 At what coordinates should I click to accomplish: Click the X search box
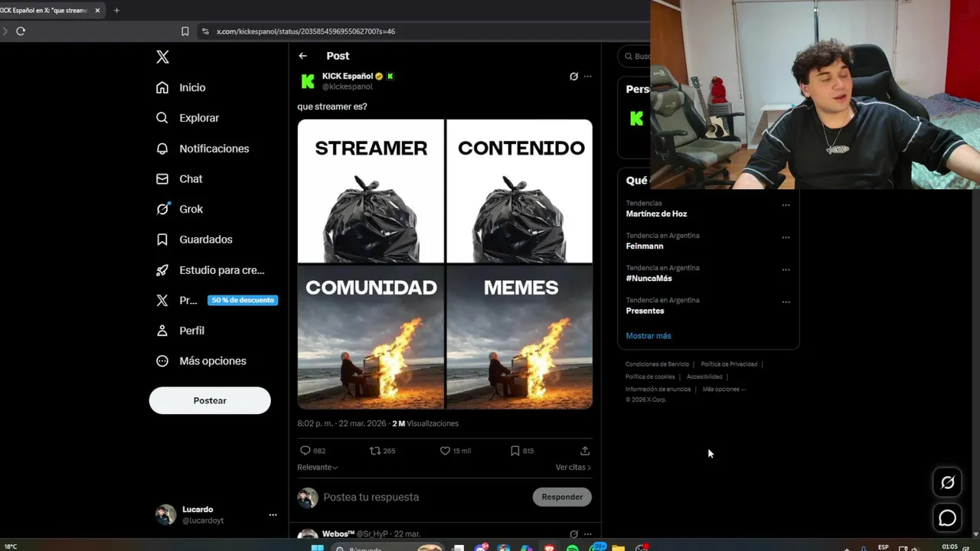[x=635, y=56]
